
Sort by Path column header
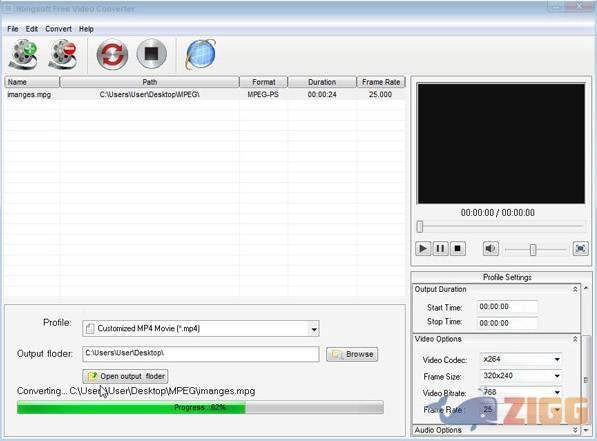pos(149,82)
